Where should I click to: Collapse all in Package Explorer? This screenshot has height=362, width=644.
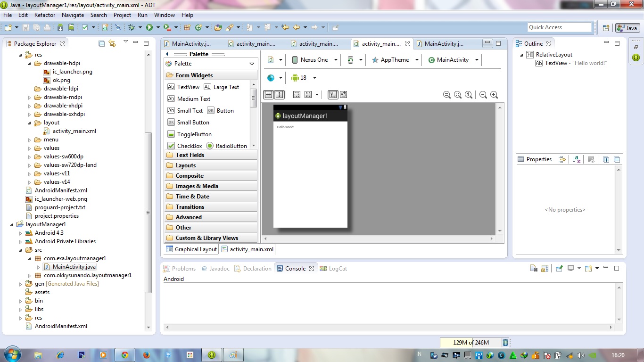point(101,43)
